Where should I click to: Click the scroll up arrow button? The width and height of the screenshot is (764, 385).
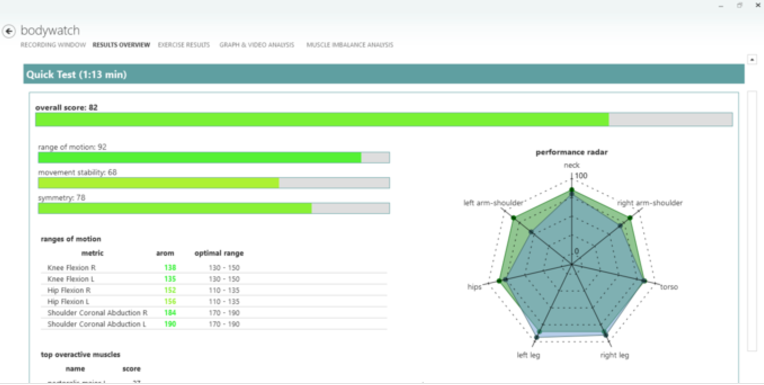coord(752,59)
